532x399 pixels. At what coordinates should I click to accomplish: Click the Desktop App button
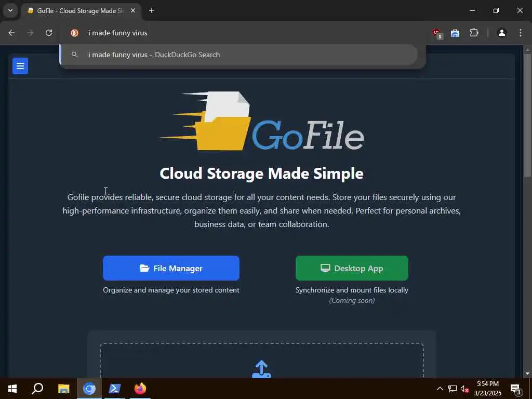pyautogui.click(x=352, y=268)
